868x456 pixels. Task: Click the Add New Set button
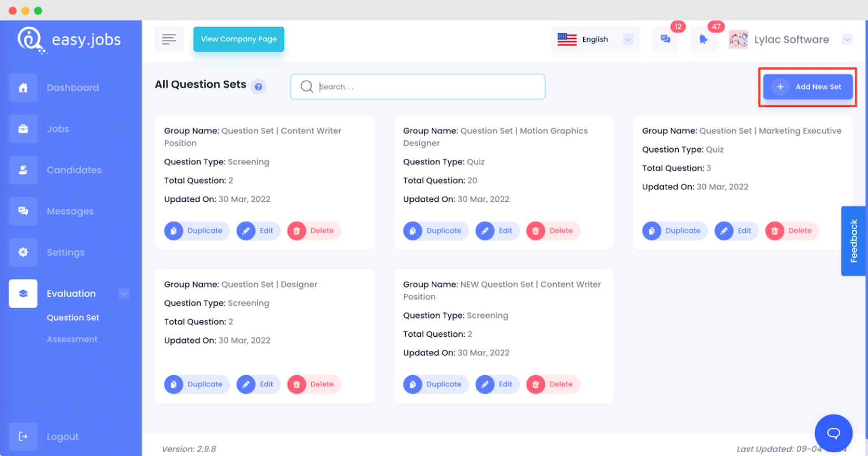tap(808, 86)
